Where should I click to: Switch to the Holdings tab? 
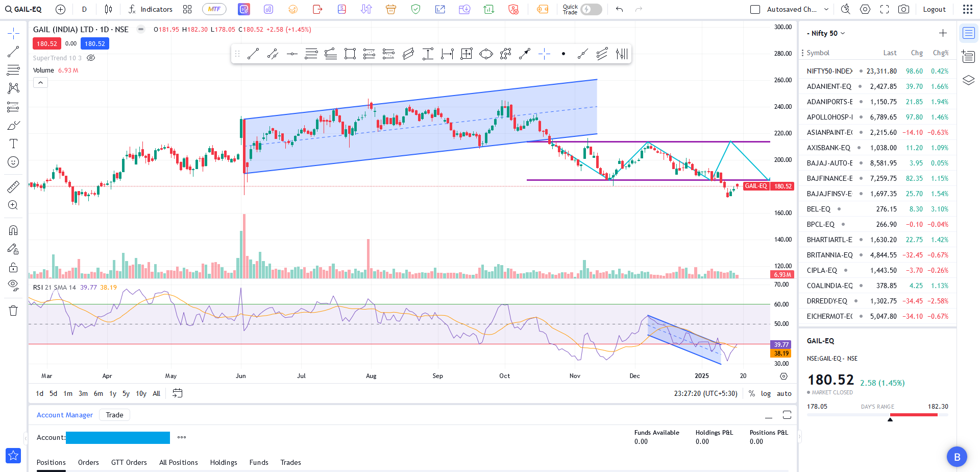(x=224, y=462)
